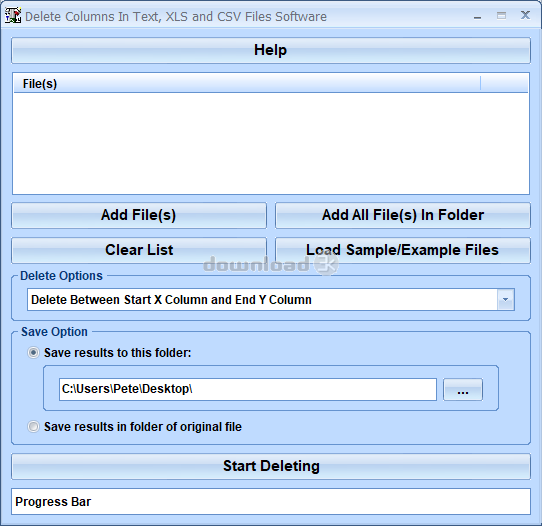This screenshot has height=526, width=542.
Task: Choose Add All File(s) In Folder
Action: [x=403, y=215]
